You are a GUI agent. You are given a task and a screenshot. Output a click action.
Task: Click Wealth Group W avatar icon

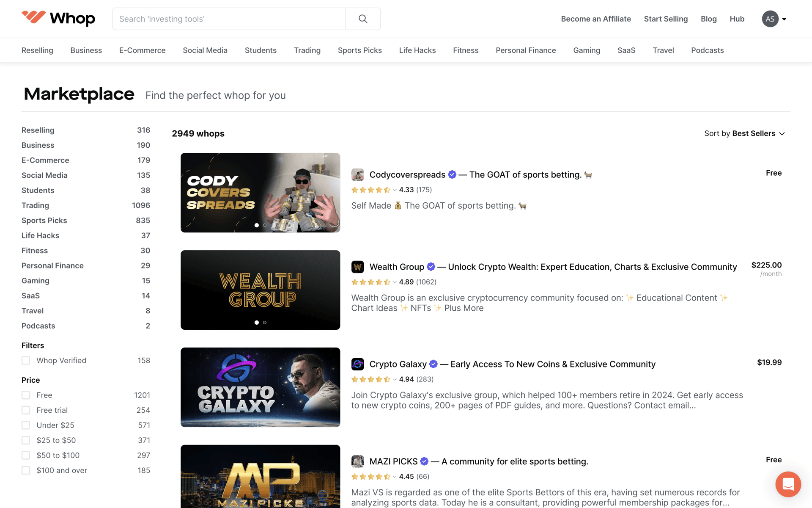click(x=357, y=267)
